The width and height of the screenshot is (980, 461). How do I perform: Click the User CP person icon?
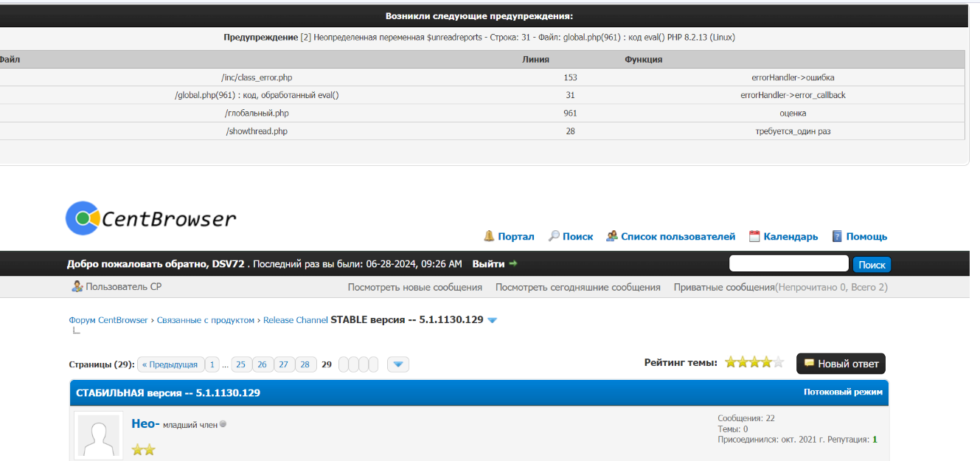pyautogui.click(x=77, y=287)
